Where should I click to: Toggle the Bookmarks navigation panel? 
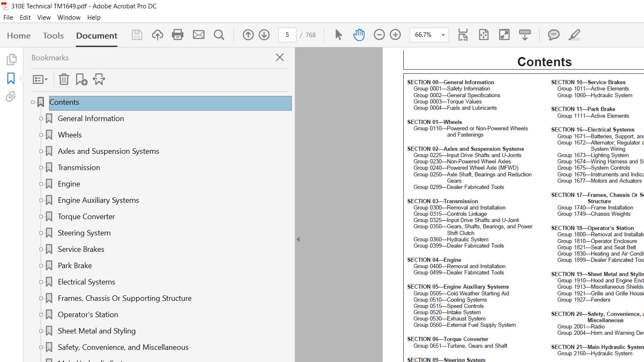click(x=11, y=78)
